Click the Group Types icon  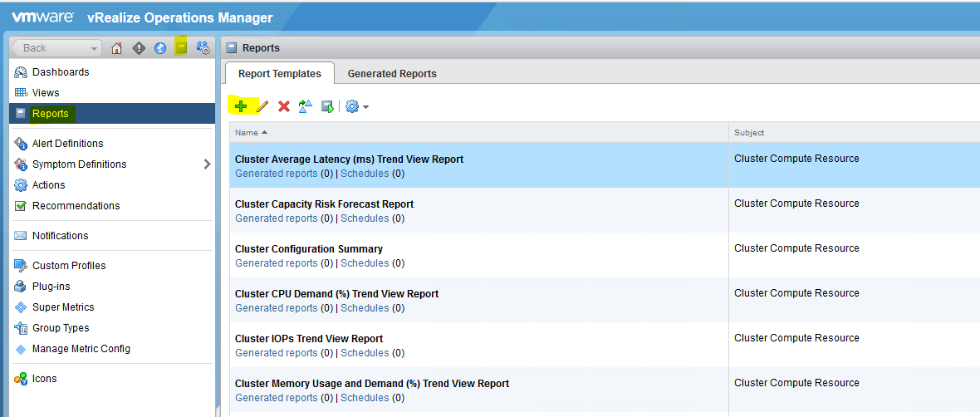pyautogui.click(x=21, y=327)
